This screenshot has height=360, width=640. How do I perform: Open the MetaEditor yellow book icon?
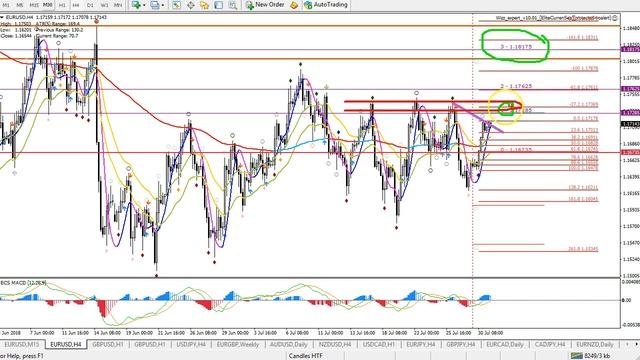tap(294, 5)
